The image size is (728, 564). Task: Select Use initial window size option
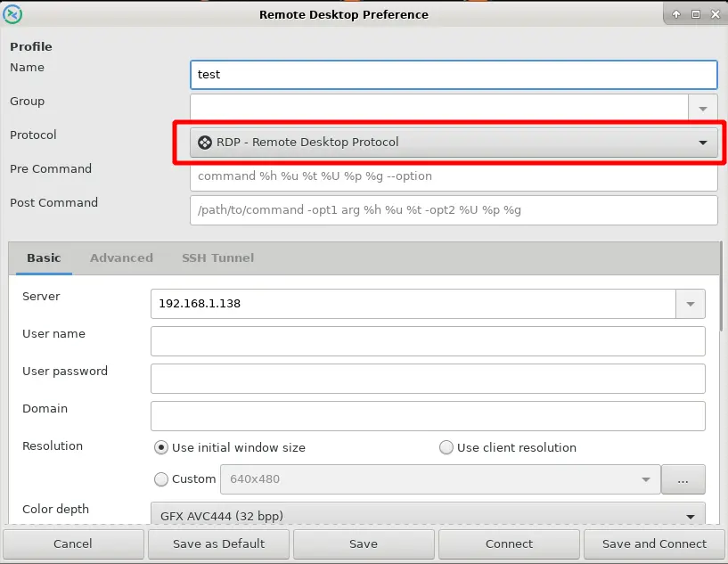[161, 447]
